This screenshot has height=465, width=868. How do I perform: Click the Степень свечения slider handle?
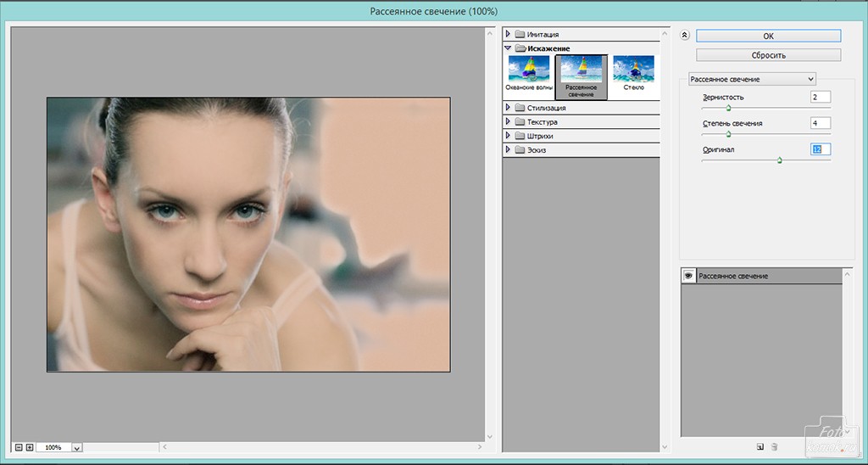point(728,134)
